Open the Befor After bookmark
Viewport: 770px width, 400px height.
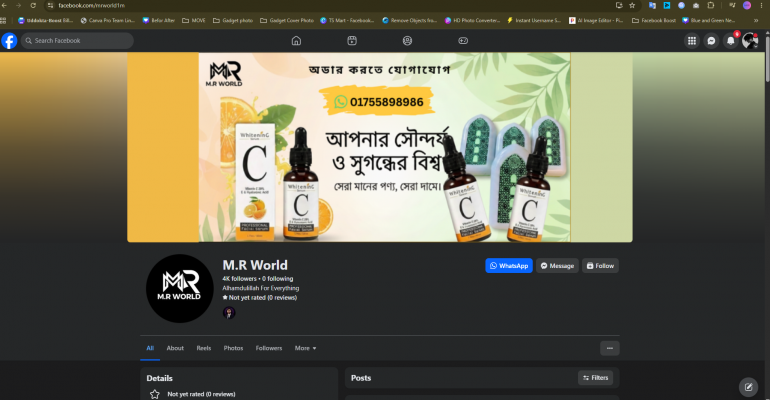click(x=159, y=21)
